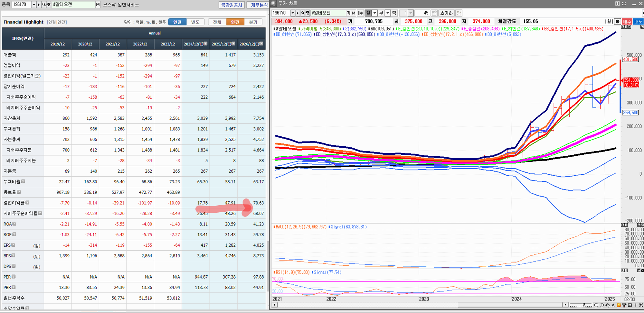The image size is (644, 313).
Task: Open the 금감원공시 tab
Action: [232, 5]
